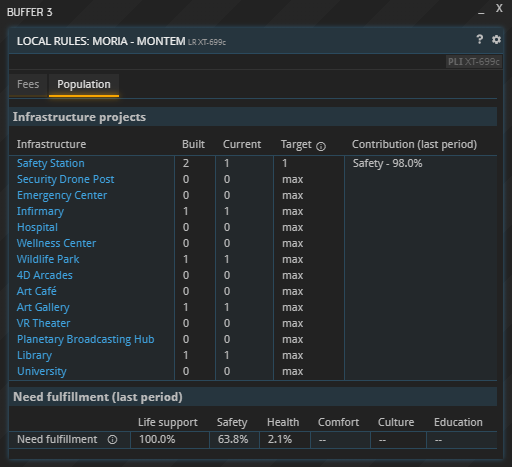Open the Infirmary link
The image size is (512, 467).
(40, 211)
